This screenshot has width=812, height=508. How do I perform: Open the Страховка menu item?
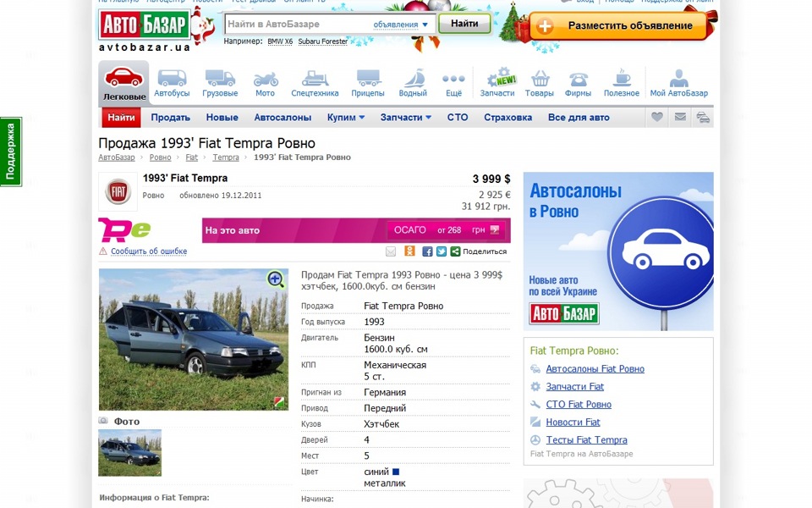click(x=508, y=117)
